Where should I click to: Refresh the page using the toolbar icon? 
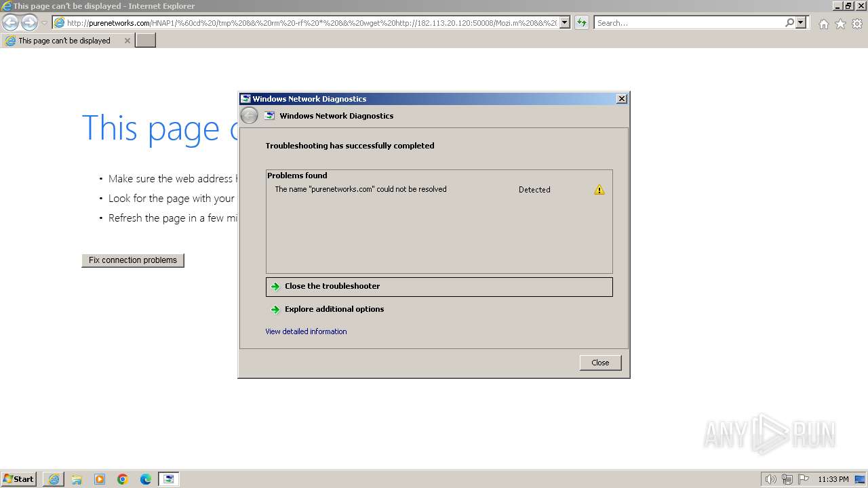point(581,23)
